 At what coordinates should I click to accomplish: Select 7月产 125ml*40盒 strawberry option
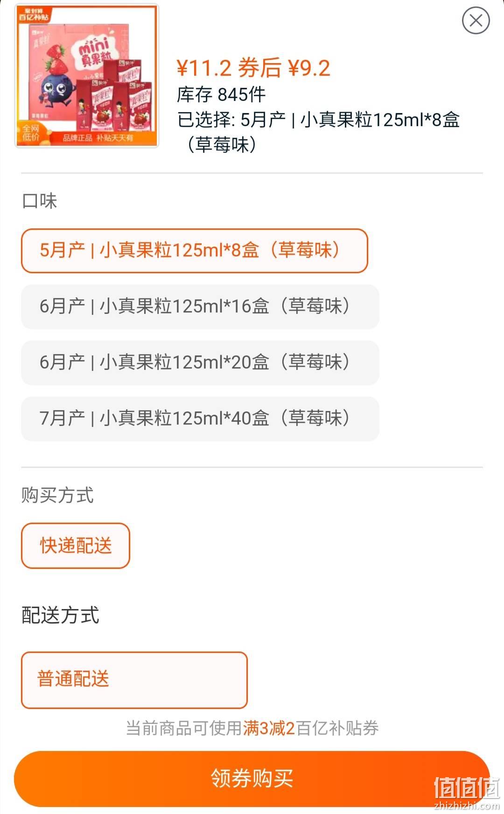(200, 419)
